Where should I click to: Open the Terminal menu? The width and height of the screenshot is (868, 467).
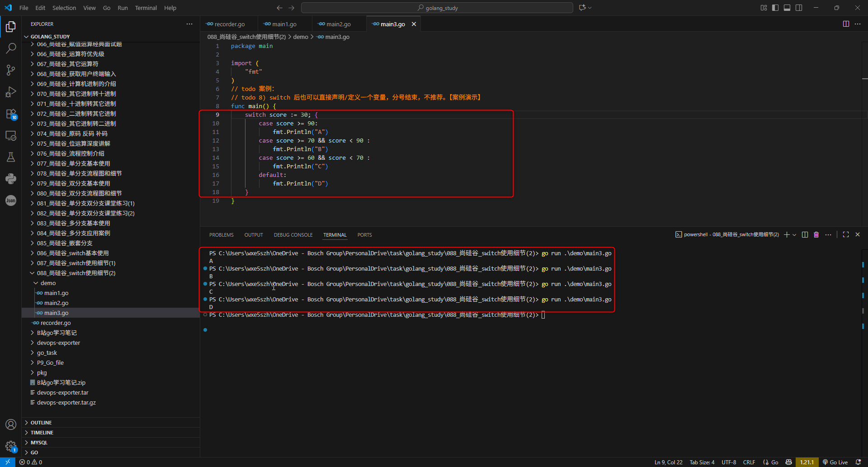(x=146, y=8)
